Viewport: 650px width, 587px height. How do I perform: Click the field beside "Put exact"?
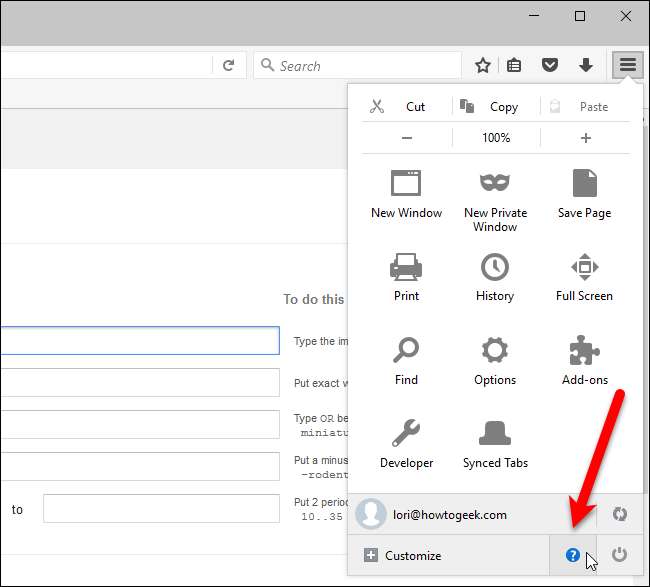(x=140, y=382)
